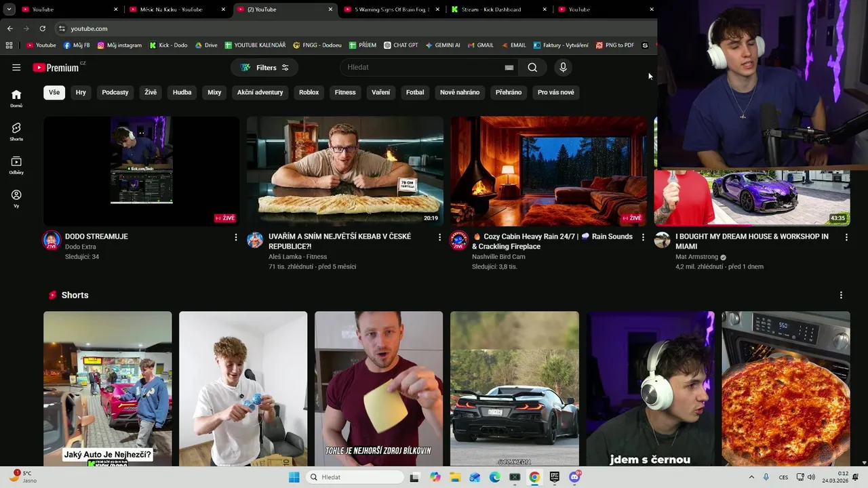
Task: Show hidden system tray icons
Action: click(751, 477)
